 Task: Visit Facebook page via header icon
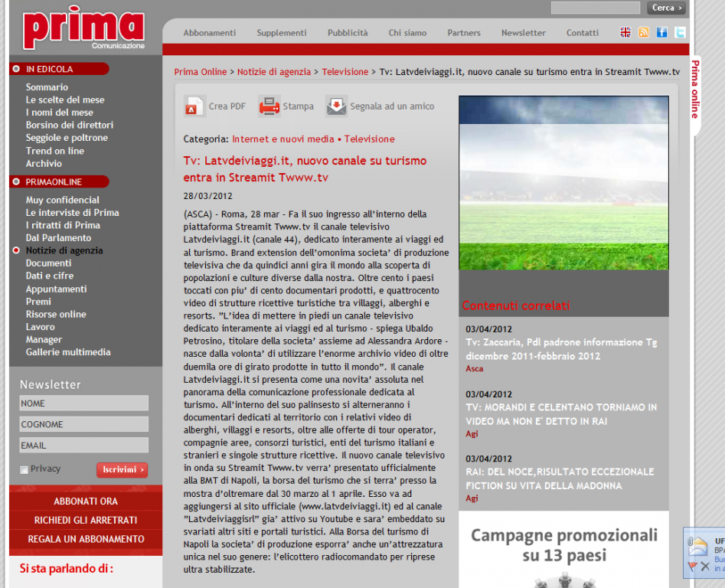pos(661,32)
